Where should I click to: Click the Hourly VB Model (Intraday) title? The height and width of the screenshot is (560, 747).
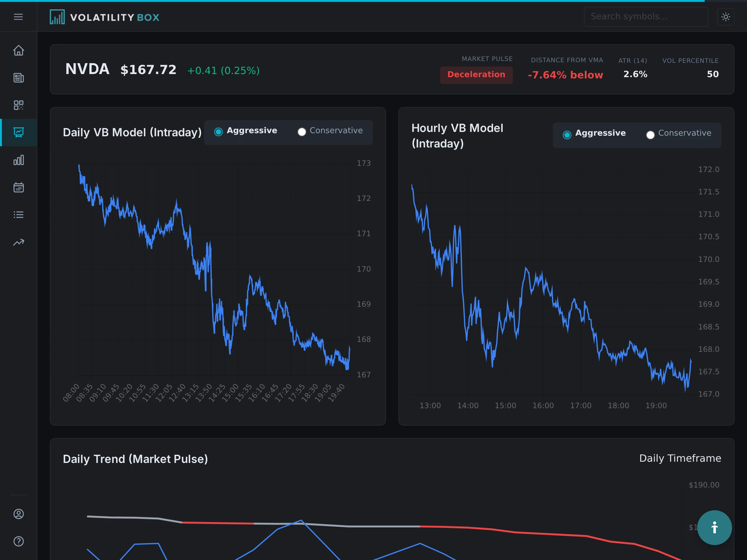(x=457, y=136)
